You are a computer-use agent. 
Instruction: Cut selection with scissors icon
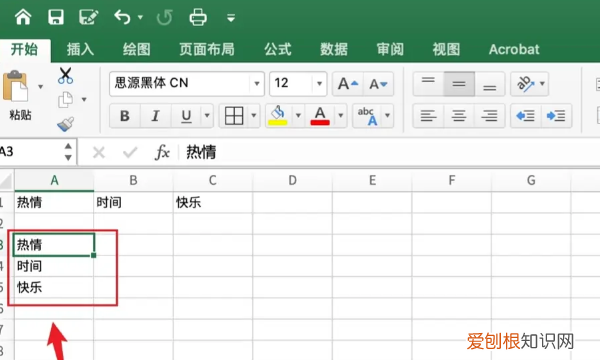click(65, 76)
